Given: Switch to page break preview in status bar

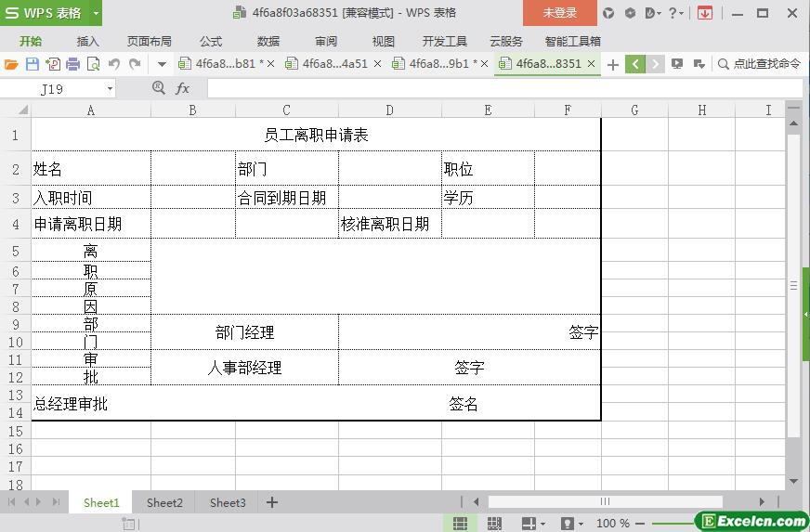Looking at the screenshot, I should 494,524.
